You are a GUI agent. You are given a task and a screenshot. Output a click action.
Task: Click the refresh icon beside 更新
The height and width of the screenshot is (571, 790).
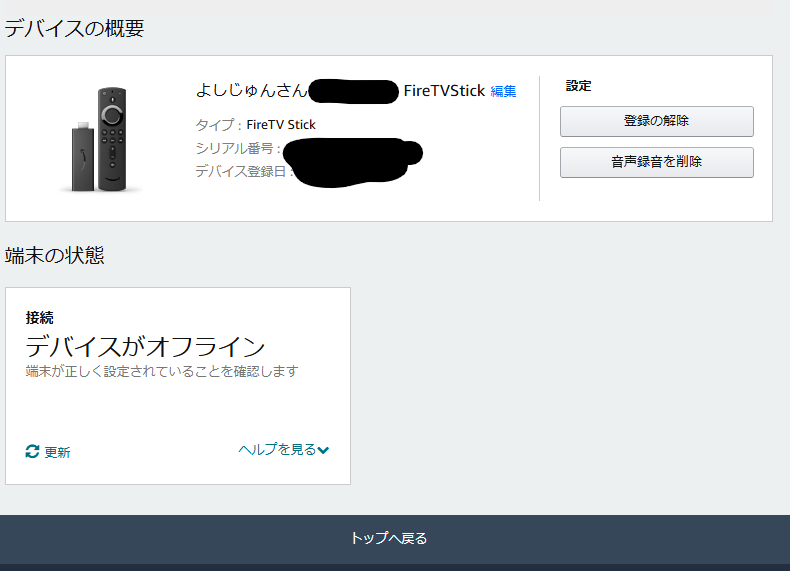32,452
